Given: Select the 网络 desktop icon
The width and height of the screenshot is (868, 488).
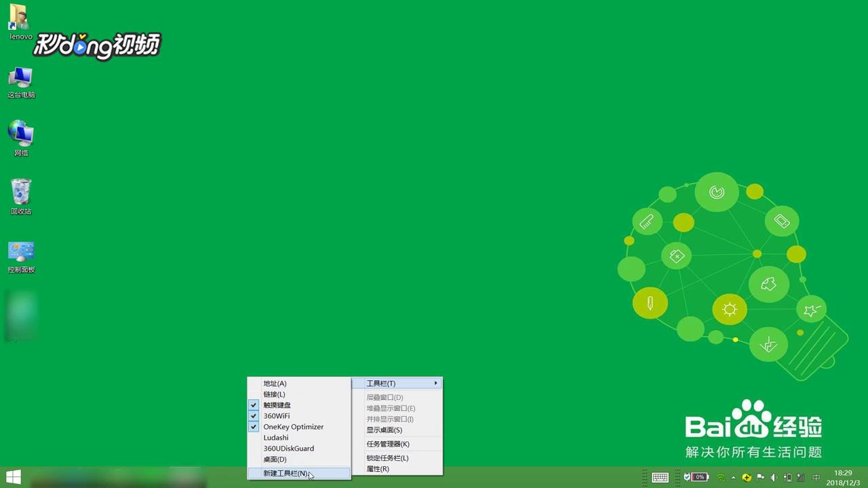Looking at the screenshot, I should coord(21,139).
